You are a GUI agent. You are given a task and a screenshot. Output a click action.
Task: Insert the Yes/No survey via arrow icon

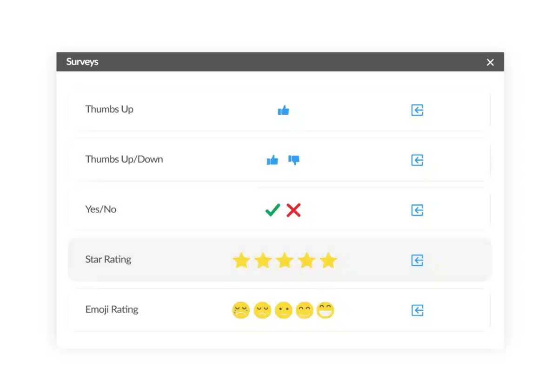(417, 210)
